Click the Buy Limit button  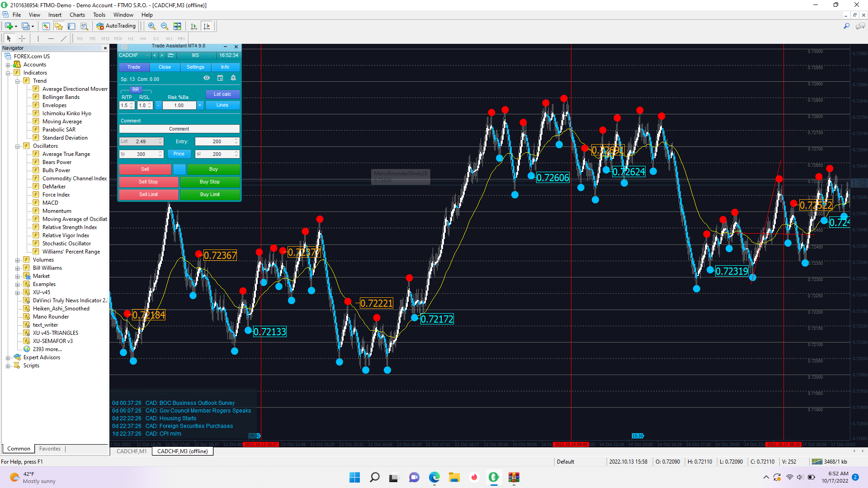pos(210,195)
